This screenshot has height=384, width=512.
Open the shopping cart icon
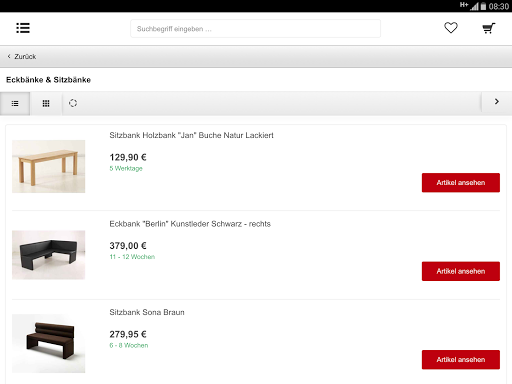coord(489,28)
